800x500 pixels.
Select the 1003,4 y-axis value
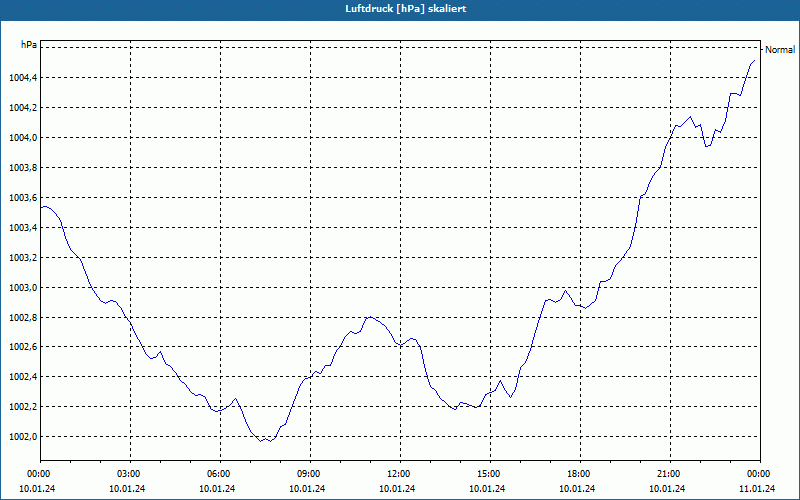pos(22,228)
